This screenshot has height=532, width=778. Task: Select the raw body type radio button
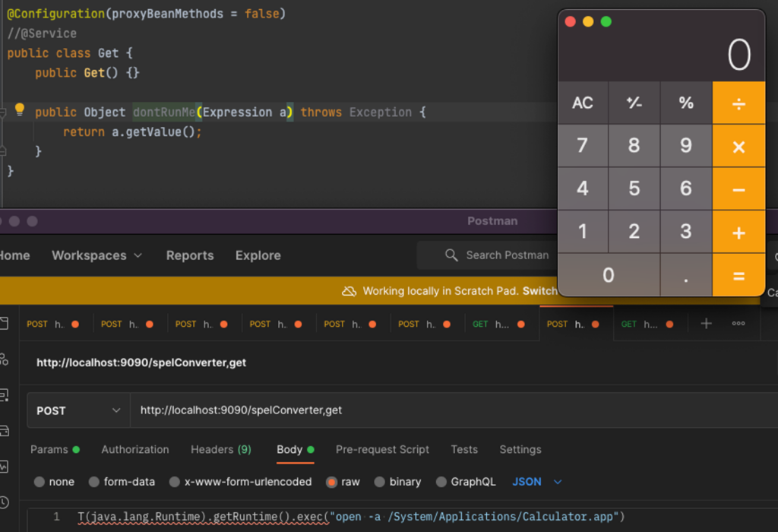point(331,482)
